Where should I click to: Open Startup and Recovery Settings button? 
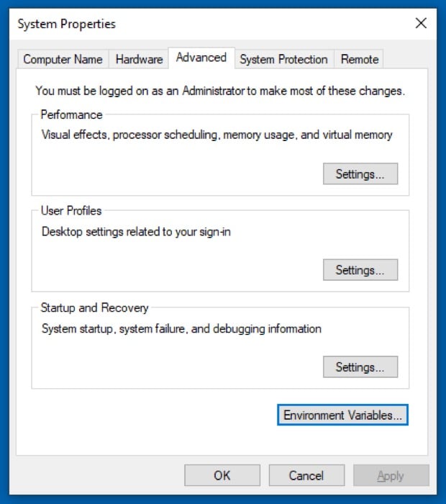pos(360,366)
